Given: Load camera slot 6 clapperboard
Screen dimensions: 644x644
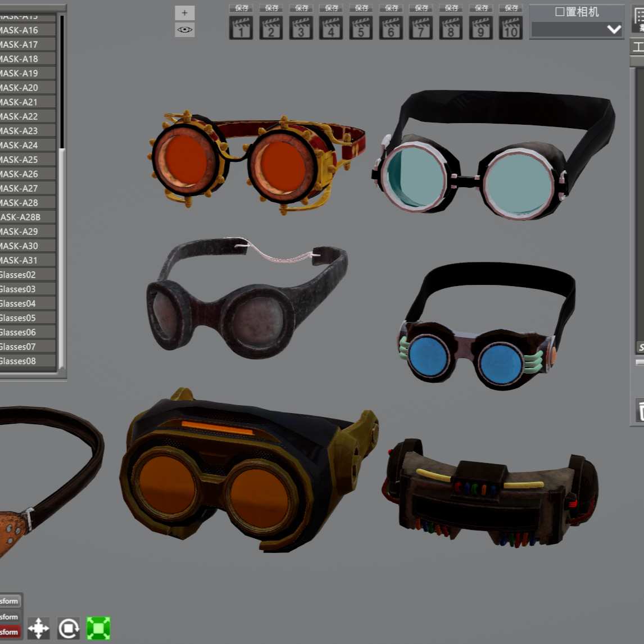Looking at the screenshot, I should [x=391, y=28].
